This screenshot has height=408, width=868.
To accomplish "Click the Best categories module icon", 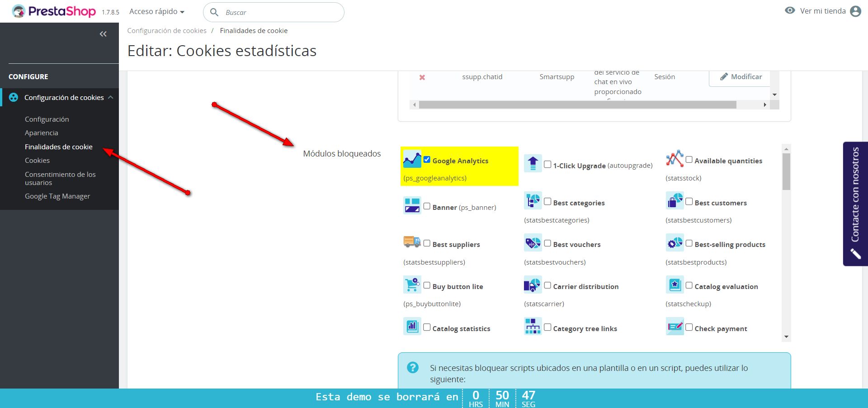I will (533, 200).
